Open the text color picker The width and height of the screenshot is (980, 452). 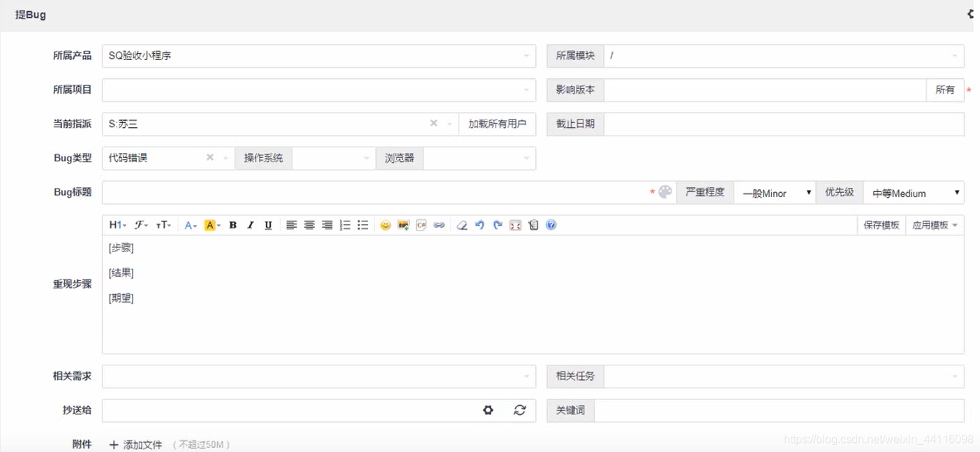pyautogui.click(x=190, y=225)
